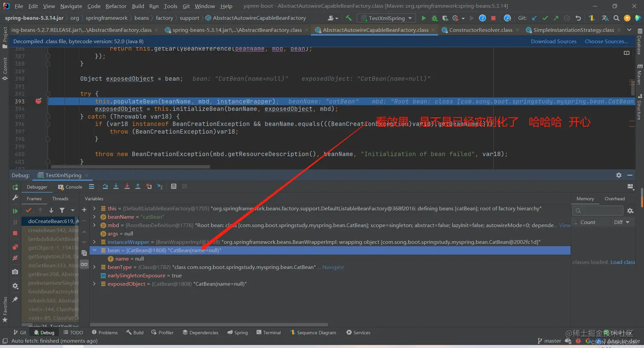Toggle Mute Breakpoints icon in debug sidebar
Screen dimensions: 644x348
coord(15,258)
